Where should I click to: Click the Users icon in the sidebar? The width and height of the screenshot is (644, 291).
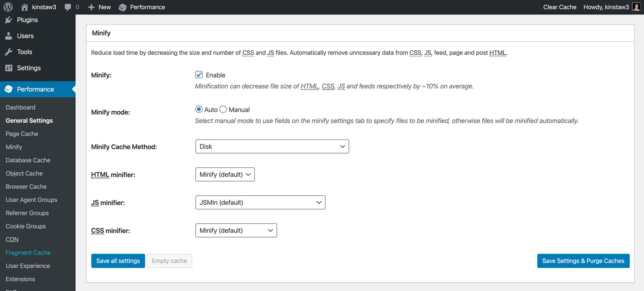(9, 36)
